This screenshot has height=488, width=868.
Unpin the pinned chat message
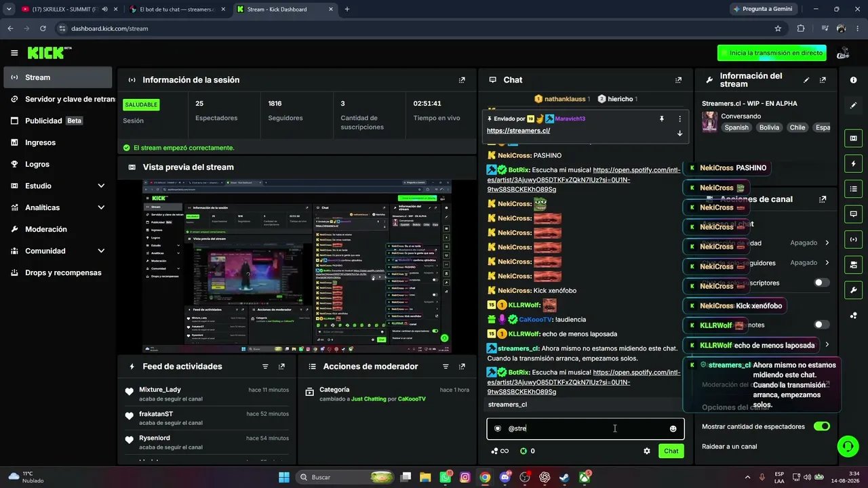pos(662,119)
